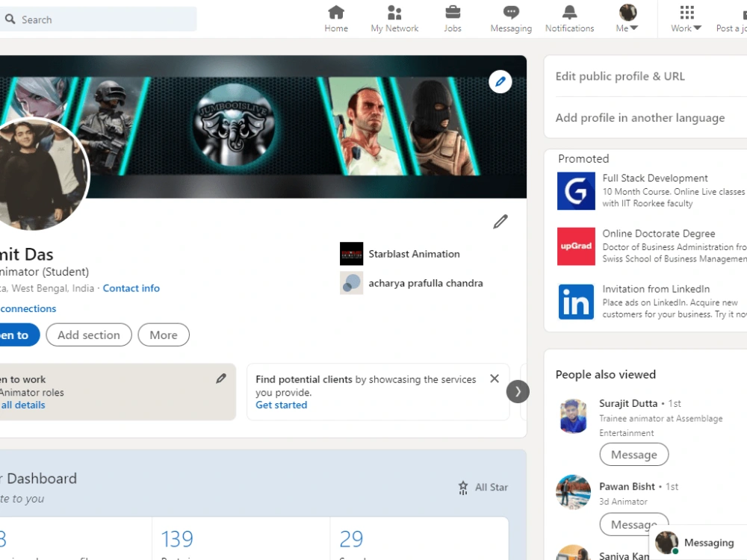
Task: Open the Starblast Animation logo
Action: tap(351, 254)
